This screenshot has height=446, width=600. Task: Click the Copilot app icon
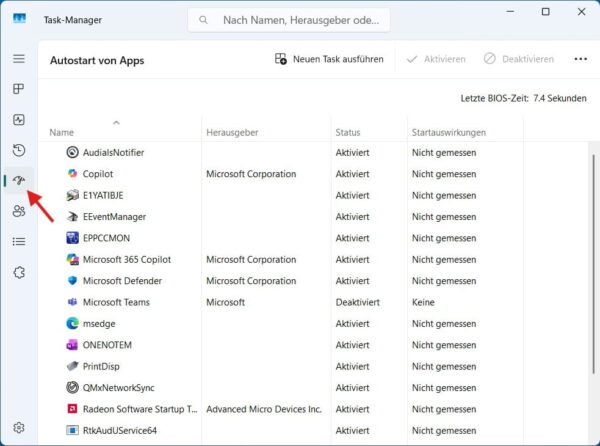tap(72, 174)
